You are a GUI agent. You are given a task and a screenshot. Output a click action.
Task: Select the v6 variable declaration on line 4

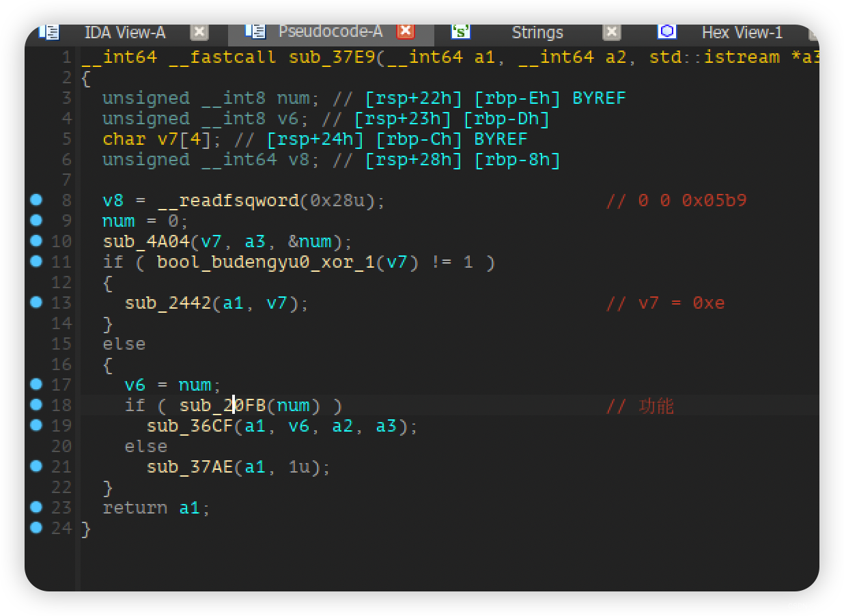pyautogui.click(x=206, y=118)
